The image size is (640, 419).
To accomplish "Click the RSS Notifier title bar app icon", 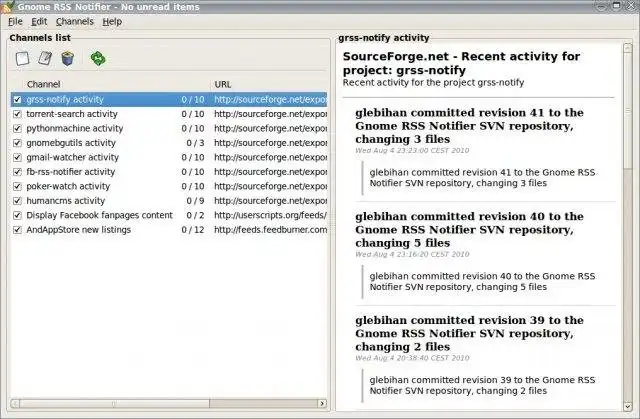I will point(7,6).
